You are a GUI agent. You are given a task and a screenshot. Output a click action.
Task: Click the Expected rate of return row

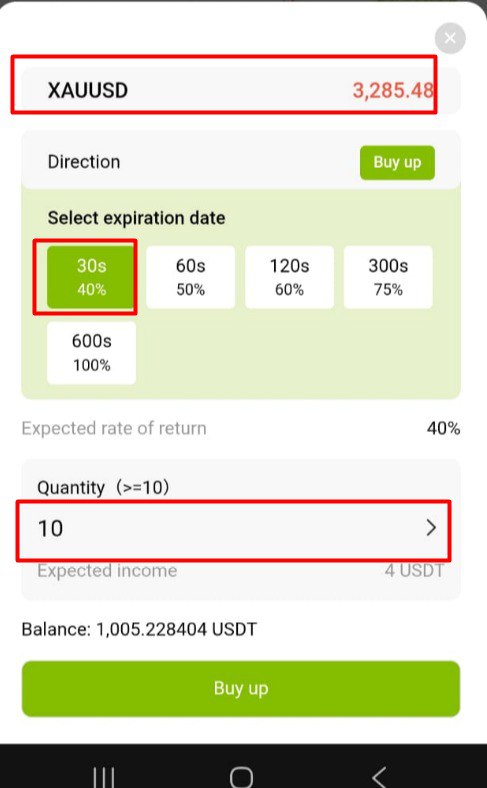coord(241,429)
